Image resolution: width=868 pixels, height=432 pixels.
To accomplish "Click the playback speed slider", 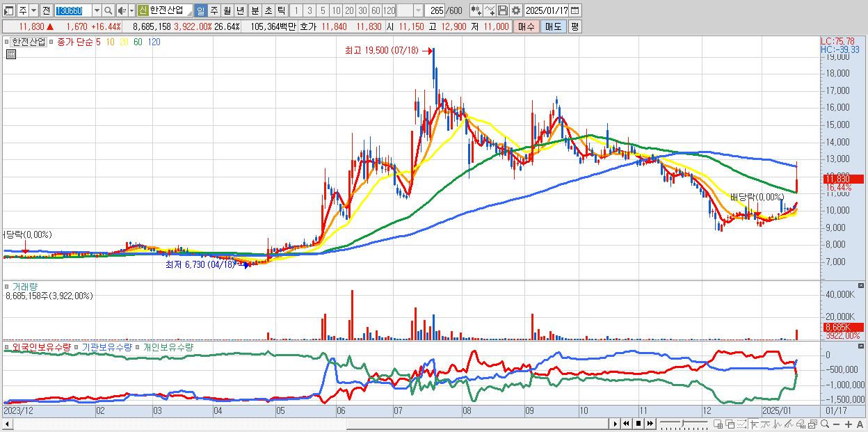I will (684, 424).
